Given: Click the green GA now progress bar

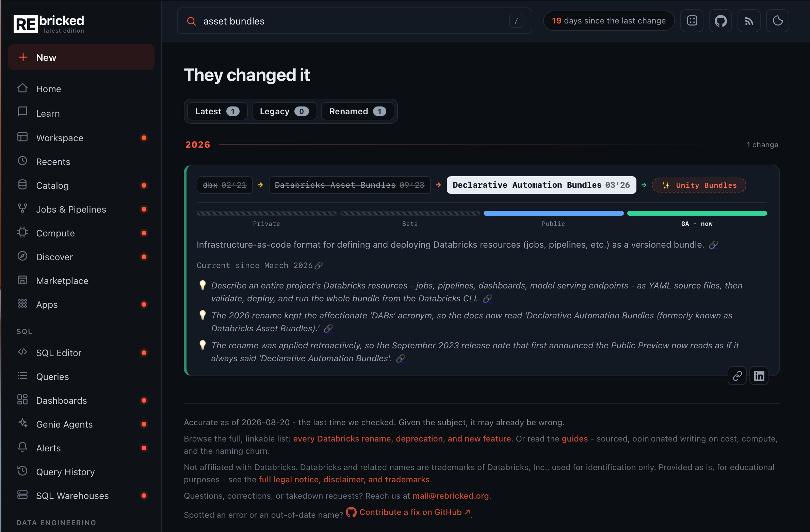Looking at the screenshot, I should [x=697, y=213].
